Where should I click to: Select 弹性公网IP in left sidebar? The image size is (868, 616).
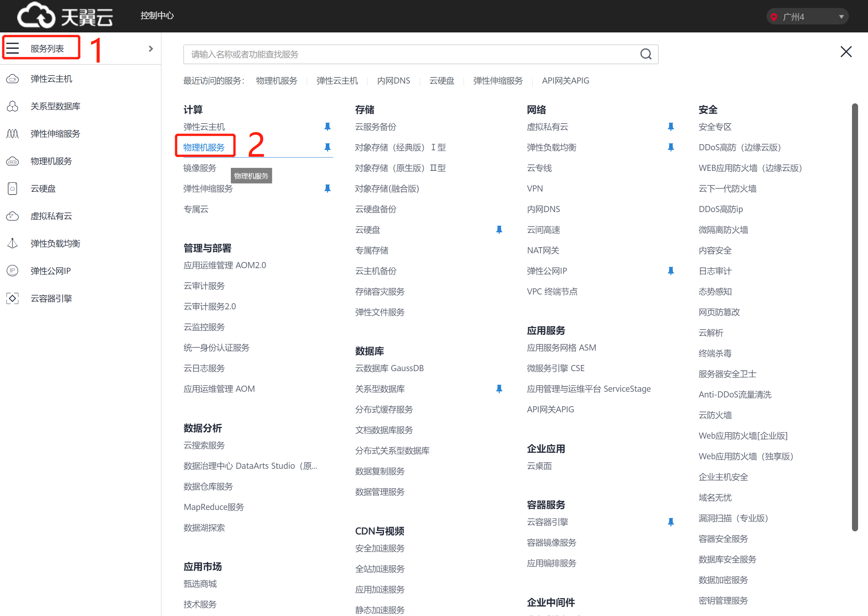51,271
